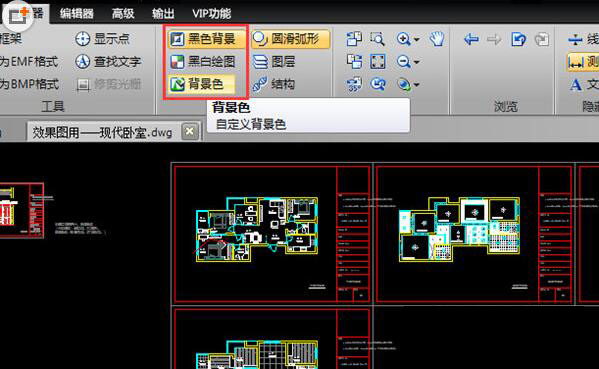Click the greyed 修剪光栅 trim raster tool

click(108, 84)
